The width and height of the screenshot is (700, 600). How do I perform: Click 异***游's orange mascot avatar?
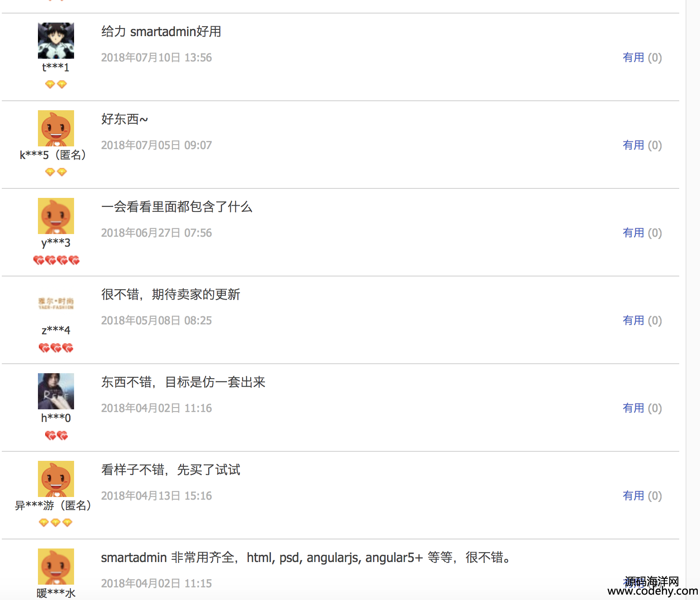tap(56, 479)
